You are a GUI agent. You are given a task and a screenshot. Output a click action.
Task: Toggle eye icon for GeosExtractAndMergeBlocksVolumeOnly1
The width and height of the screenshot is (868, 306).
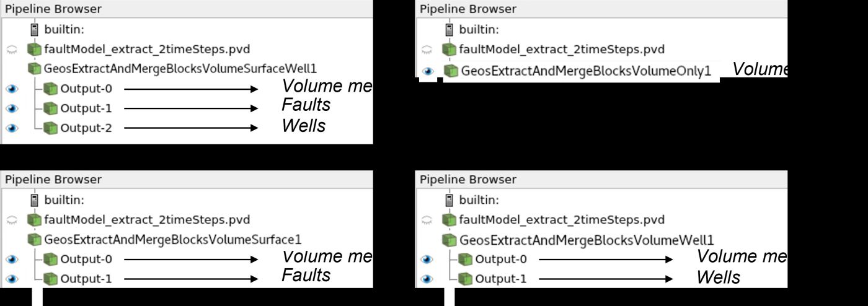pos(427,71)
